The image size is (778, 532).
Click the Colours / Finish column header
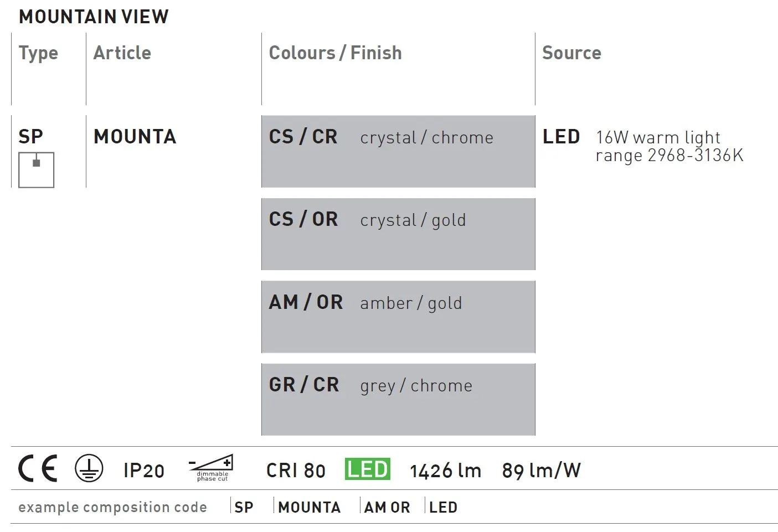(x=335, y=53)
